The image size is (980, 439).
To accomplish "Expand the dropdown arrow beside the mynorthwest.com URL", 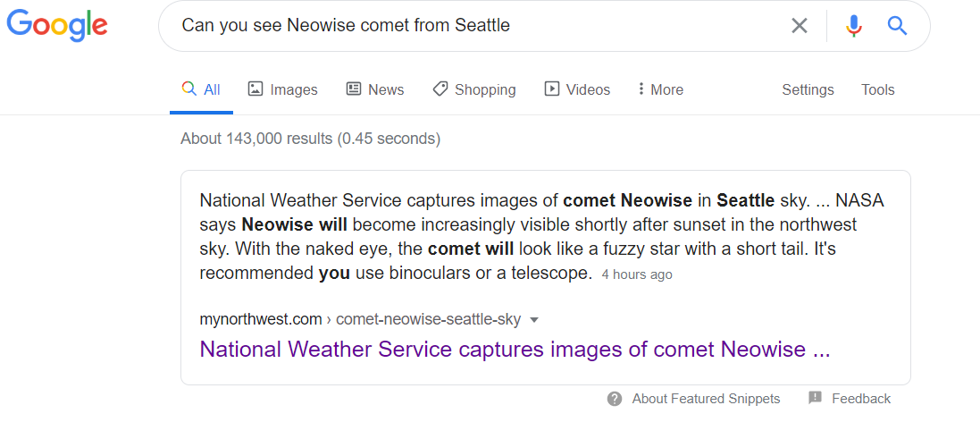I will pyautogui.click(x=533, y=320).
